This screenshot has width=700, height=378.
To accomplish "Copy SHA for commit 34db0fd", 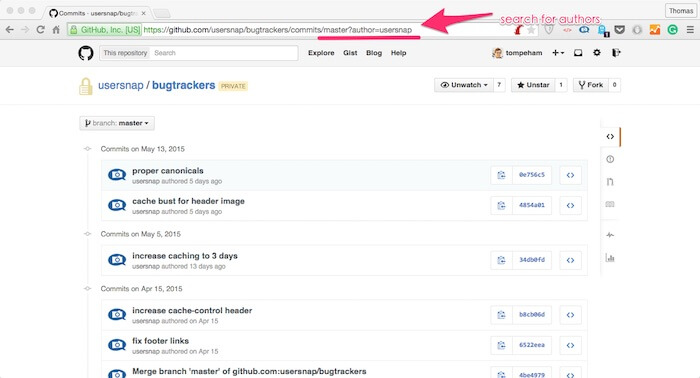I will coord(501,260).
